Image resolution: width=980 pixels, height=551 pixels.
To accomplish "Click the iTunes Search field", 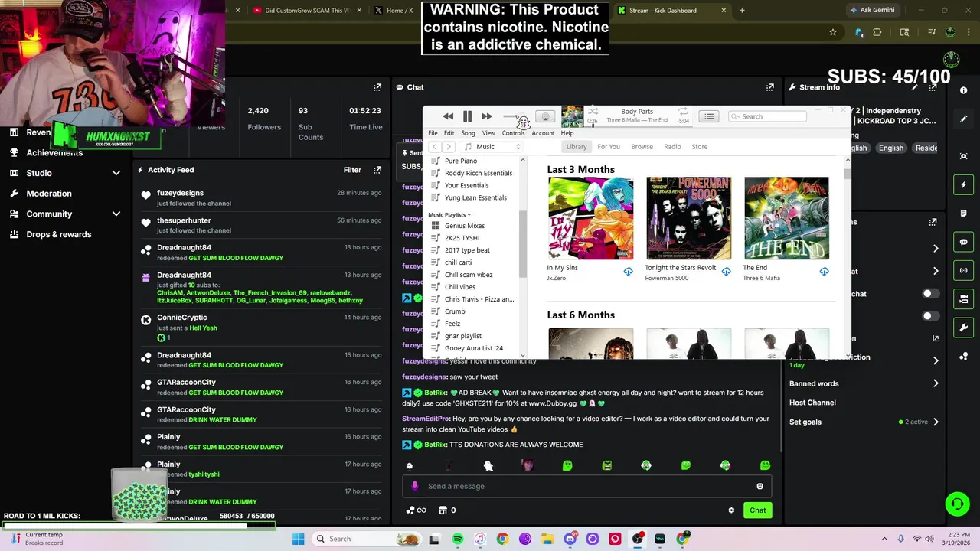I will click(x=767, y=116).
